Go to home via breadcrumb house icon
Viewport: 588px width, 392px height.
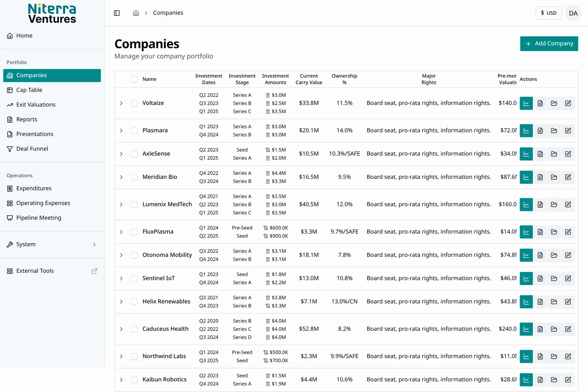pyautogui.click(x=136, y=13)
